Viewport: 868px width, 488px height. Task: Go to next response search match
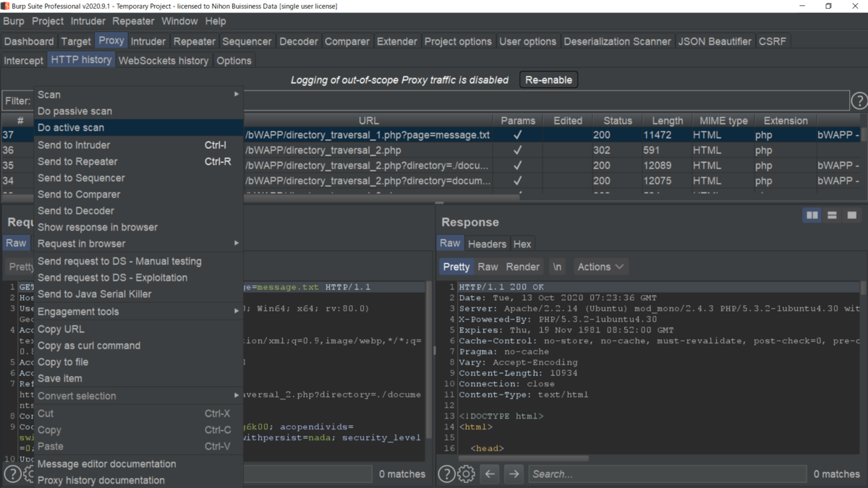514,474
